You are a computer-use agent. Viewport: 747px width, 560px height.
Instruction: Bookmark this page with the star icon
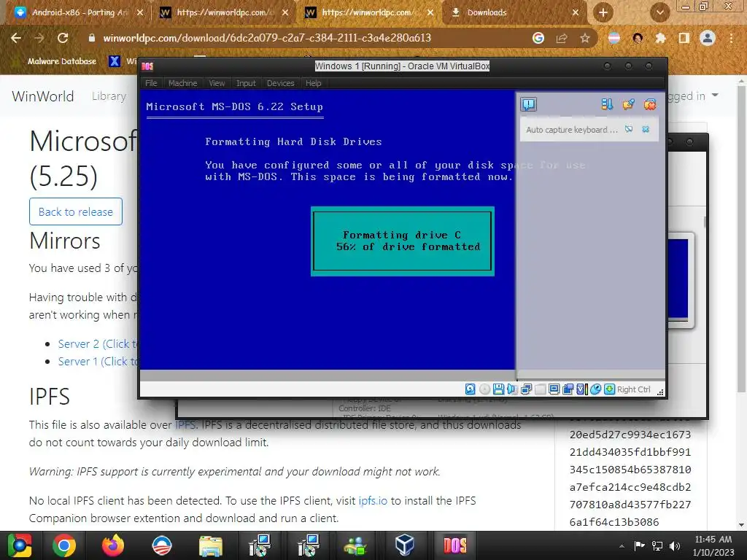[585, 38]
